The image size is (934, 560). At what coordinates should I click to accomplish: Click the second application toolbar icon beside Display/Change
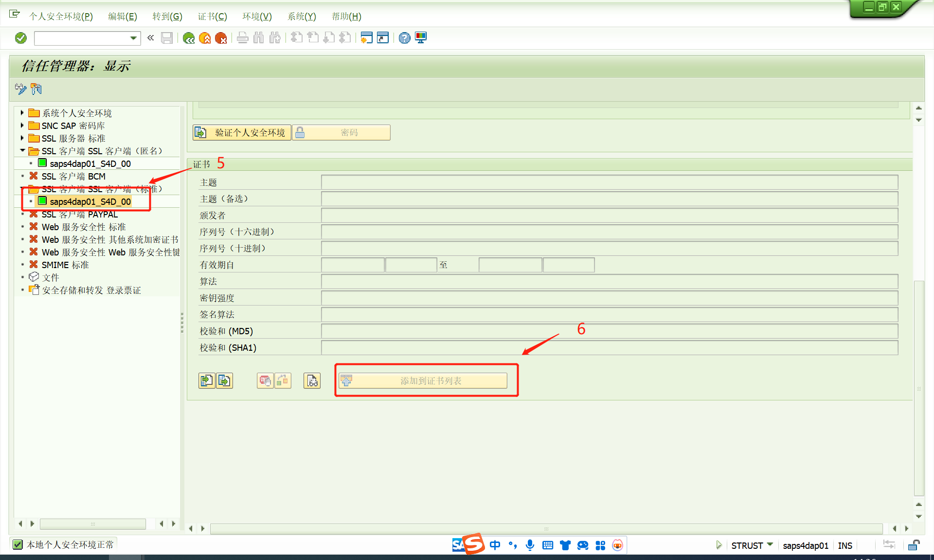36,89
